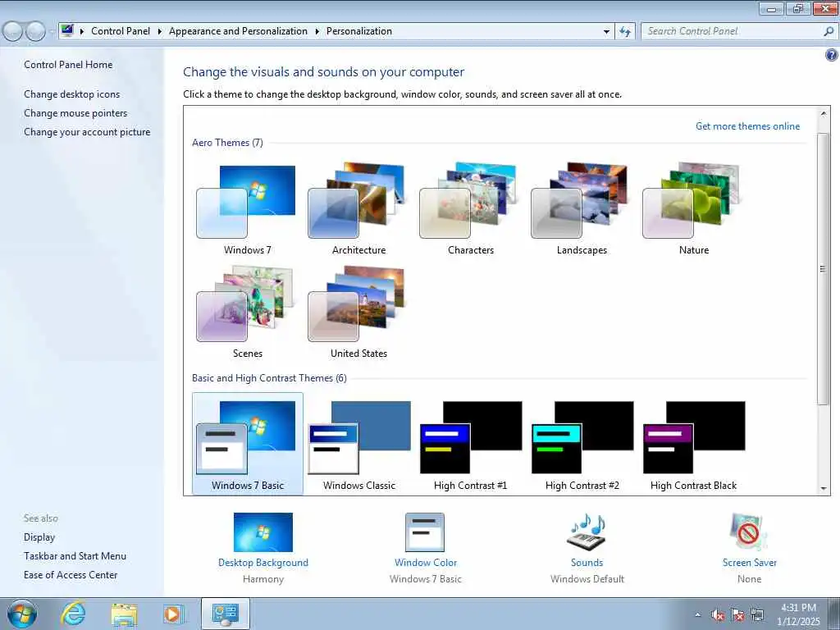Open Get more themes online link

[747, 126]
